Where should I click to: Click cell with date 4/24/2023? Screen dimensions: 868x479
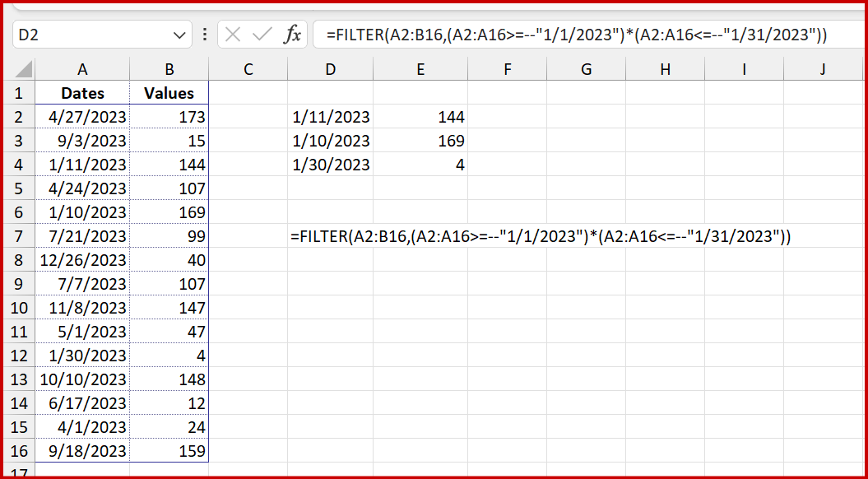82,188
